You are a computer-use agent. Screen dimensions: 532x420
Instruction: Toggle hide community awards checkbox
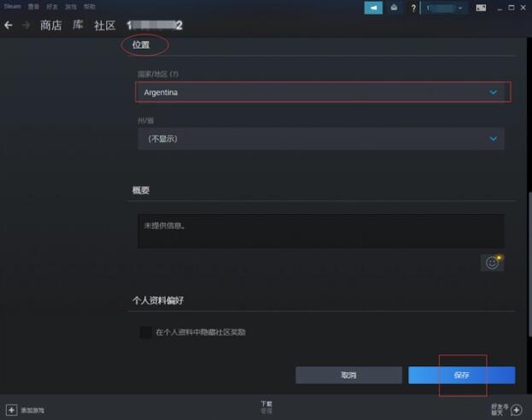pyautogui.click(x=146, y=332)
